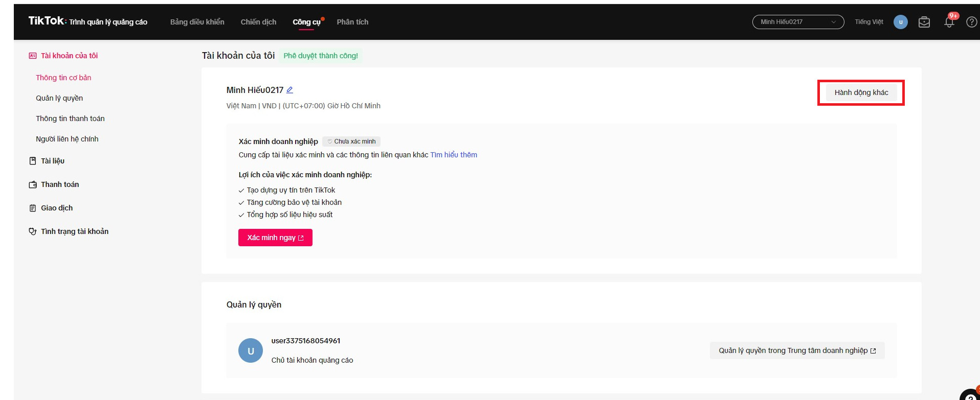Screen dimensions: 980x400
Task: Open the user avatar menu in header
Action: pos(900,22)
